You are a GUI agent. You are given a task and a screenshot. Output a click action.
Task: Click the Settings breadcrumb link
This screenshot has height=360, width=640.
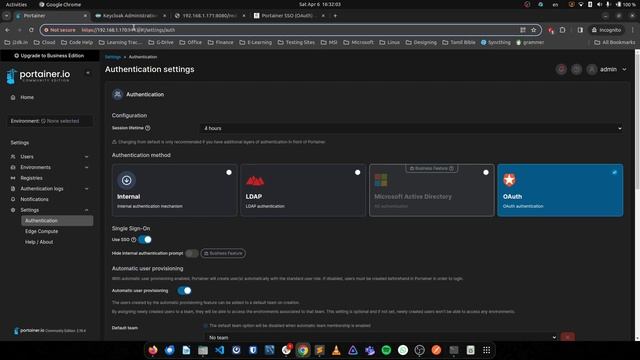[x=113, y=57]
